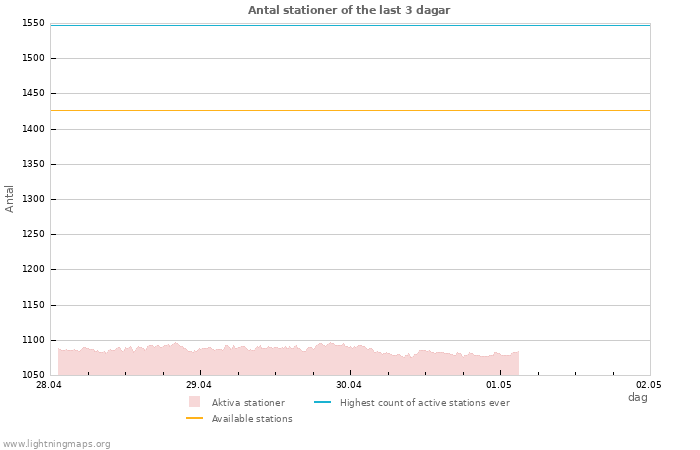
Task: Click the pink Aktiva stationer legend swatch
Action: pos(194,402)
